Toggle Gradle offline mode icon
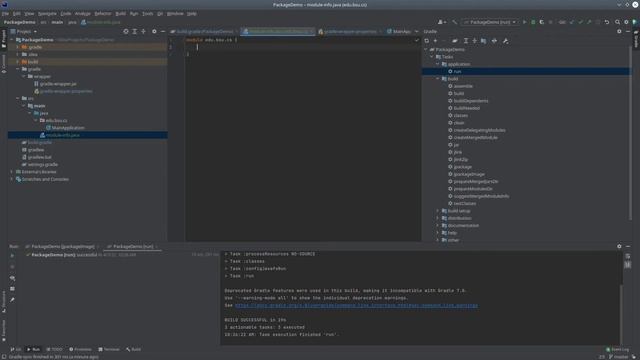The width and height of the screenshot is (640, 360). pyautogui.click(x=494, y=41)
